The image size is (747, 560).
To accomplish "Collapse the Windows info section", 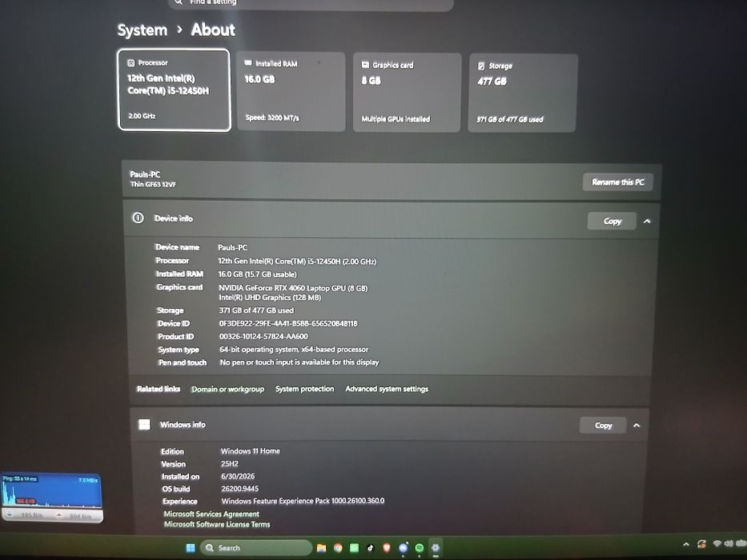I will tap(637, 426).
